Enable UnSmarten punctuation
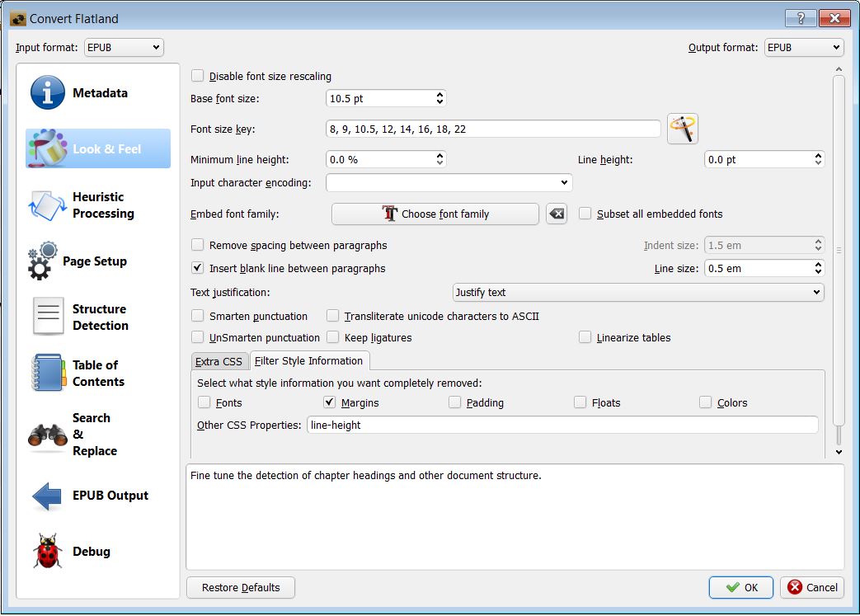 (197, 336)
